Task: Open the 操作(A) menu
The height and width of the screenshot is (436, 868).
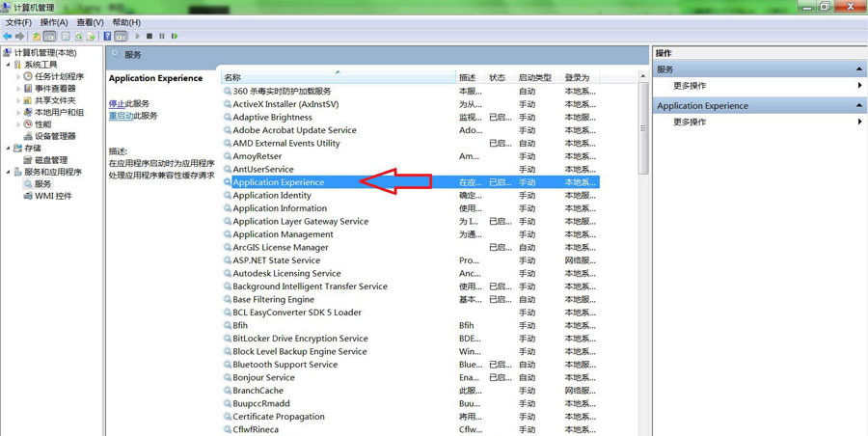Action: coord(54,22)
